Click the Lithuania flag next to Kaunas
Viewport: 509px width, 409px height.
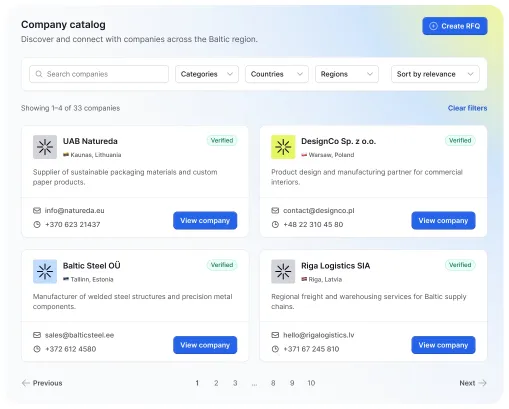[x=66, y=155]
